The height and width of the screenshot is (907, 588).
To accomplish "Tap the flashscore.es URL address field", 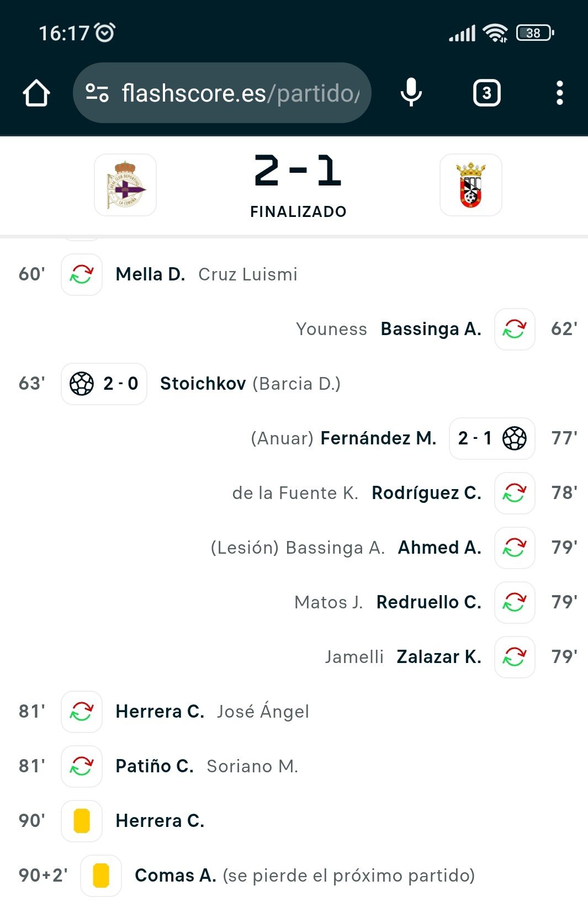I will [x=240, y=93].
